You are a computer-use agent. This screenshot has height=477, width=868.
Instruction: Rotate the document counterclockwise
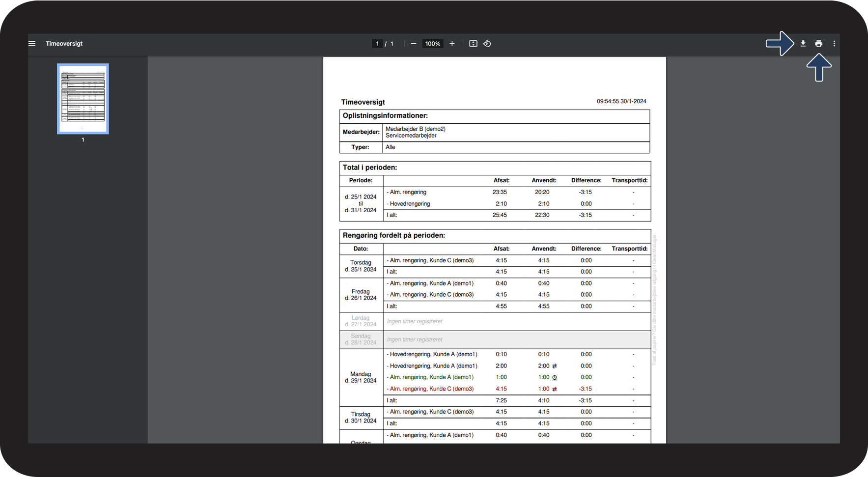tap(487, 44)
